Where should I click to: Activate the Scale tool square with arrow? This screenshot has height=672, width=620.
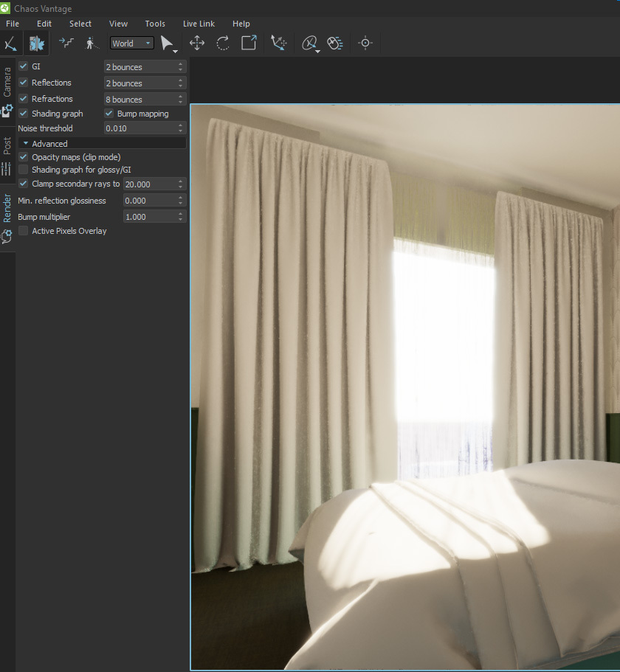pos(249,43)
